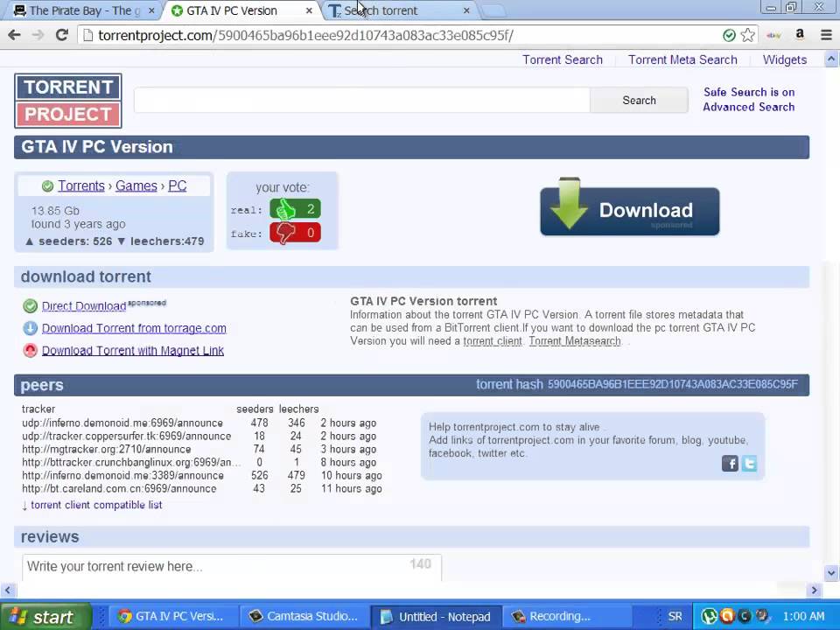The height and width of the screenshot is (630, 840).
Task: Click http://mgtracker.org:2710/announce tracker
Action: coord(106,450)
